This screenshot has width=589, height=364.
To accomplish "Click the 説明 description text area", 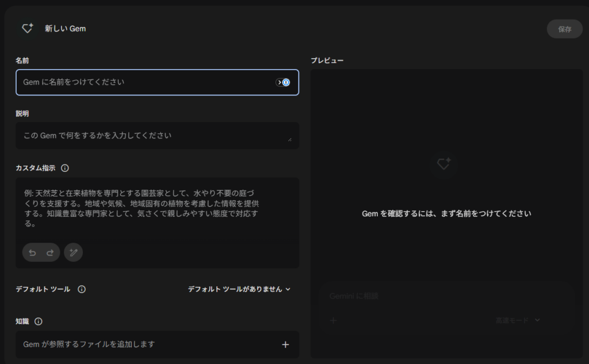I will click(152, 136).
